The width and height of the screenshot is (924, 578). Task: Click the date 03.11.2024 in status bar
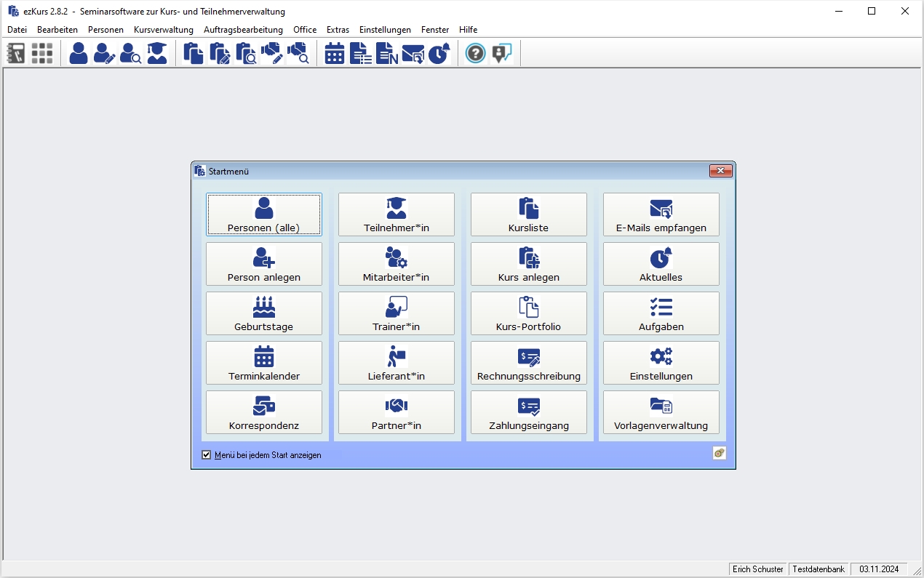coord(879,569)
